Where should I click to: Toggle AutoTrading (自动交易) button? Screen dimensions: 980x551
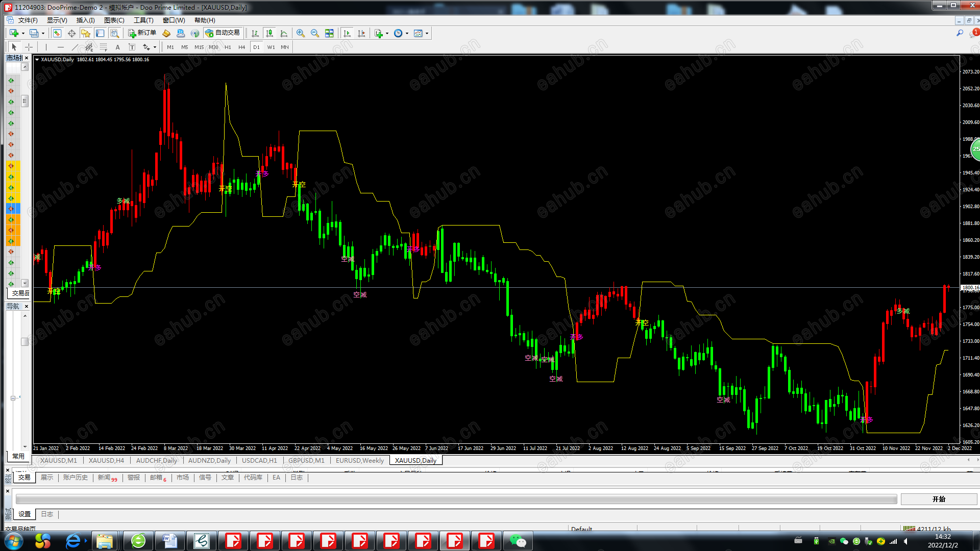(223, 33)
